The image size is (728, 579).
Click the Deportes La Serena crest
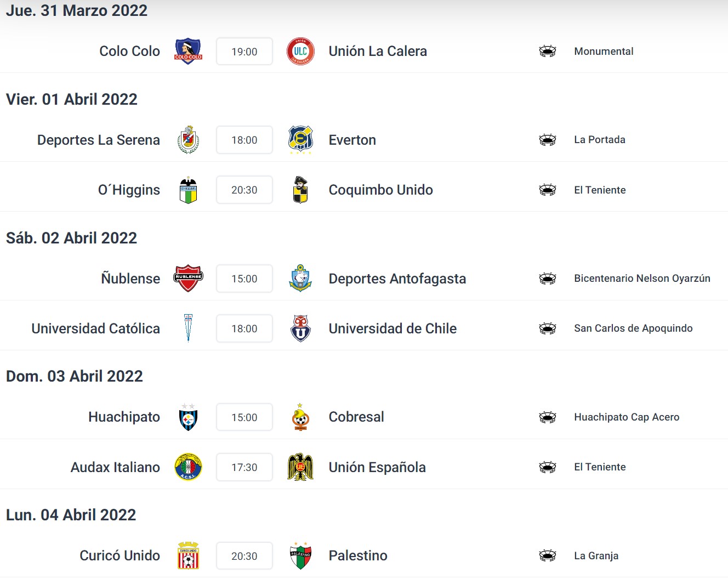(x=188, y=140)
